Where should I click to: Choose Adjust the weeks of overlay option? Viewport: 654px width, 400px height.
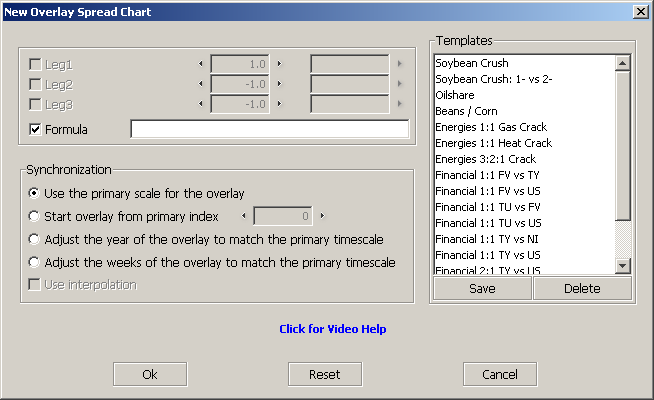point(34,262)
